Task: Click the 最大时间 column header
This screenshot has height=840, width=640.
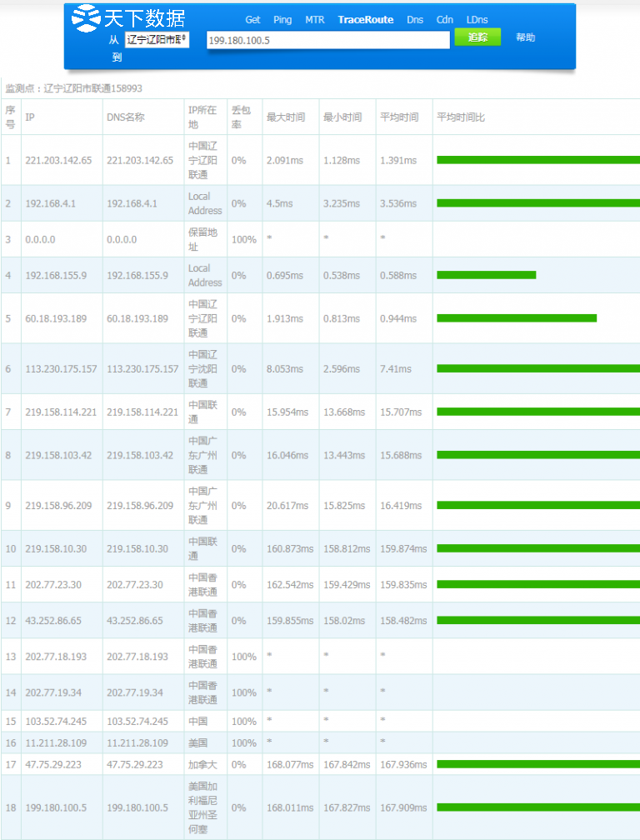Action: tap(285, 117)
